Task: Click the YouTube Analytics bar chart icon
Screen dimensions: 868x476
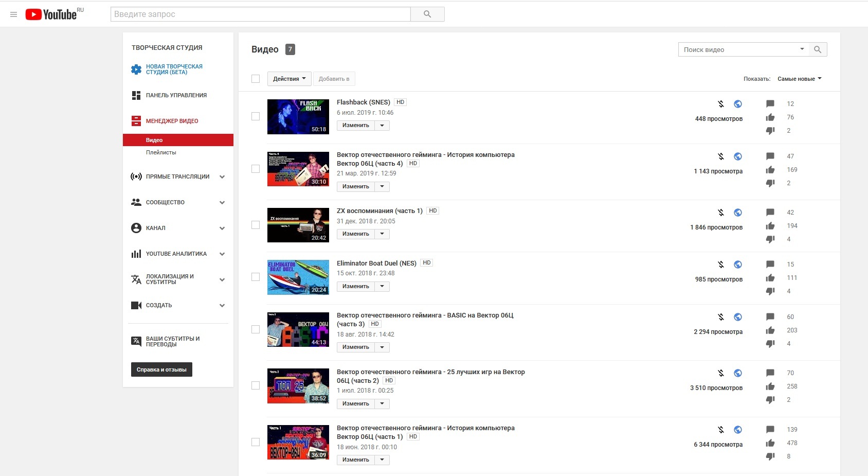Action: click(x=136, y=254)
